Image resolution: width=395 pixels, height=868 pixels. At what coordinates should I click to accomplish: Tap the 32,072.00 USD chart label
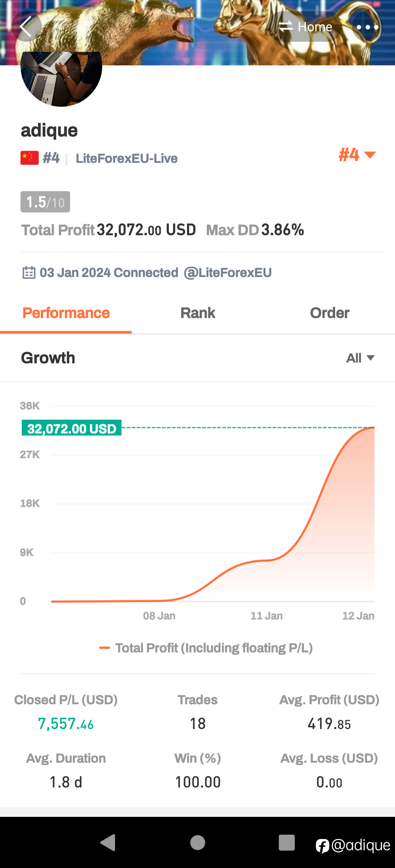72,428
